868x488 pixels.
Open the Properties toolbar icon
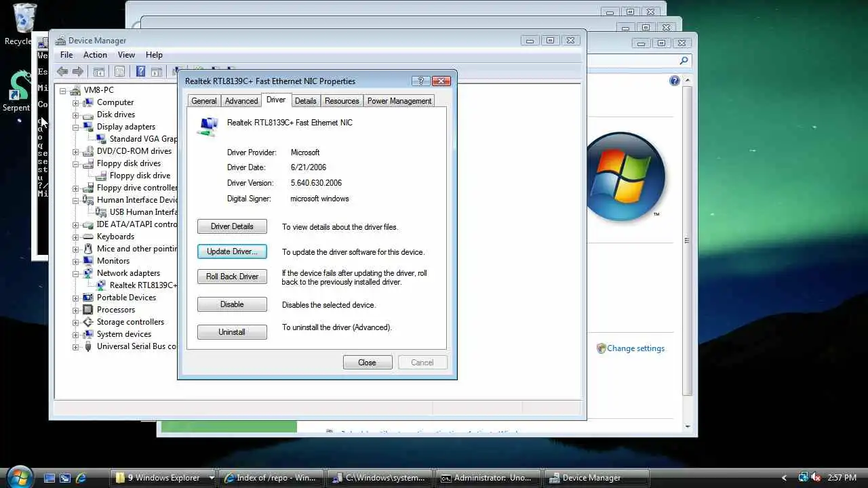120,71
